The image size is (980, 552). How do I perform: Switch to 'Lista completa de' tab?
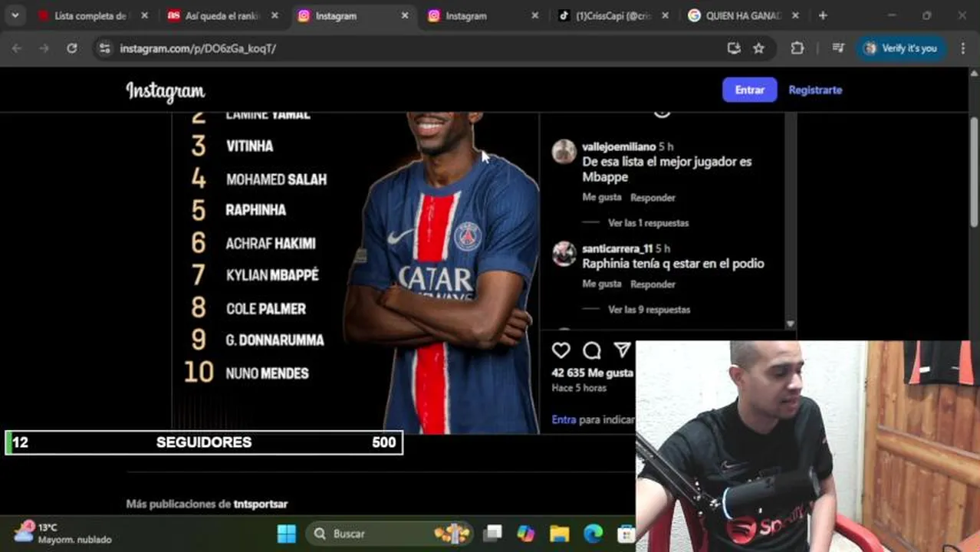pos(90,15)
